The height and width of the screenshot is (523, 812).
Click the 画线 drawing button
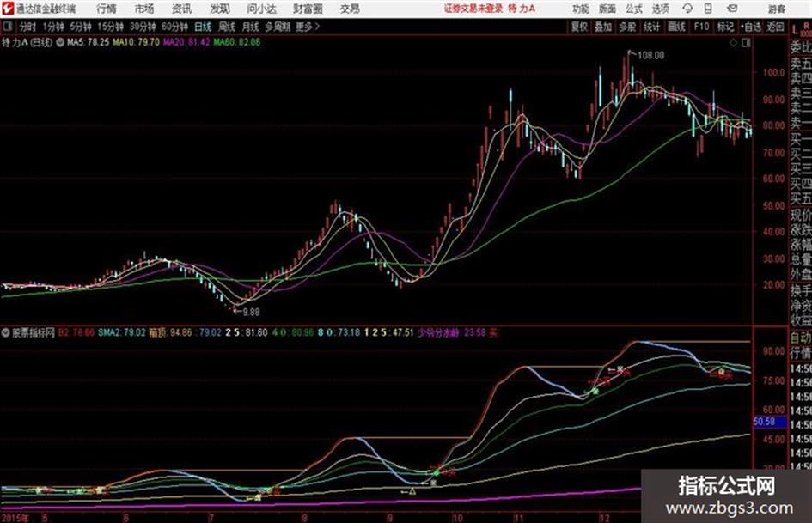(677, 27)
